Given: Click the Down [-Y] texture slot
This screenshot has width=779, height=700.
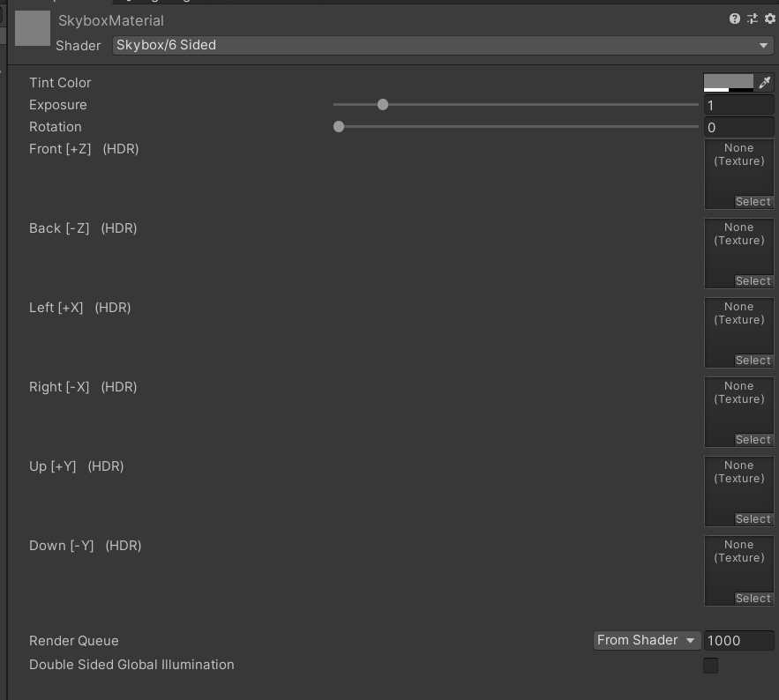Looking at the screenshot, I should [738, 571].
